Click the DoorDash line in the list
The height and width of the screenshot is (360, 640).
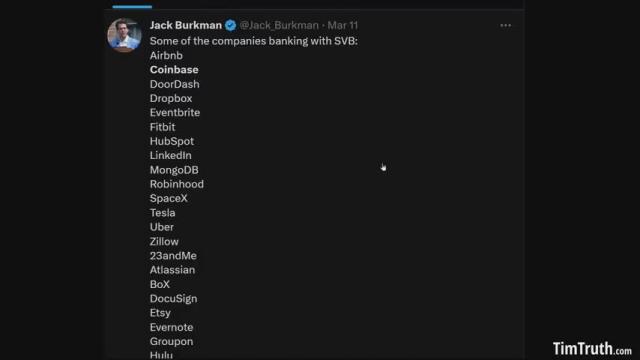click(x=175, y=84)
